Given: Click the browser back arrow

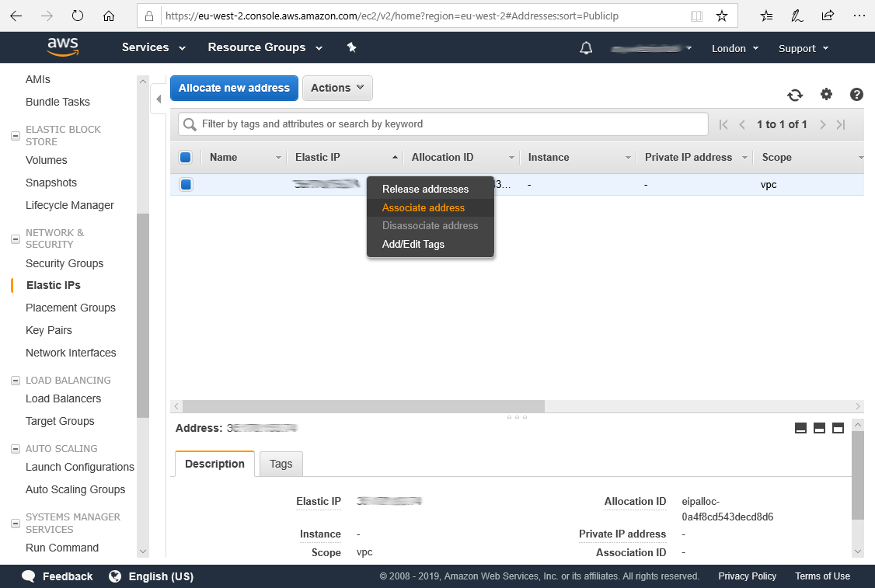Looking at the screenshot, I should click(16, 16).
